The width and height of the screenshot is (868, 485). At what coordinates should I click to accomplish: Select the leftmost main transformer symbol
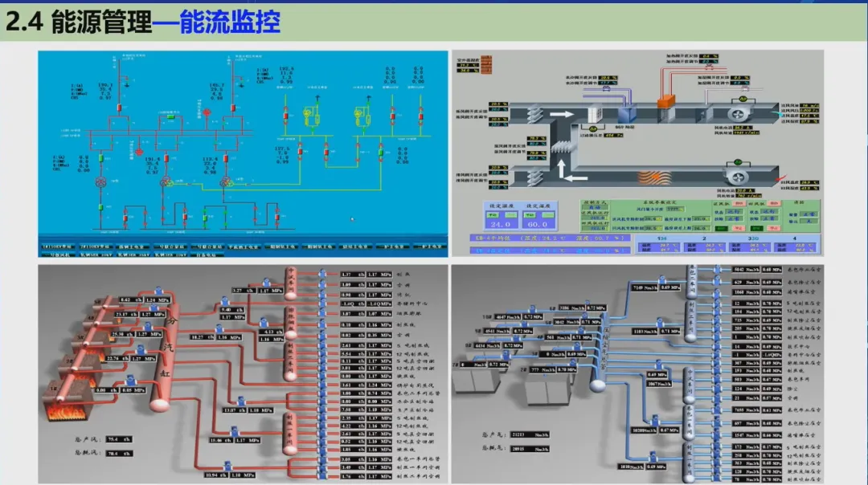[100, 182]
